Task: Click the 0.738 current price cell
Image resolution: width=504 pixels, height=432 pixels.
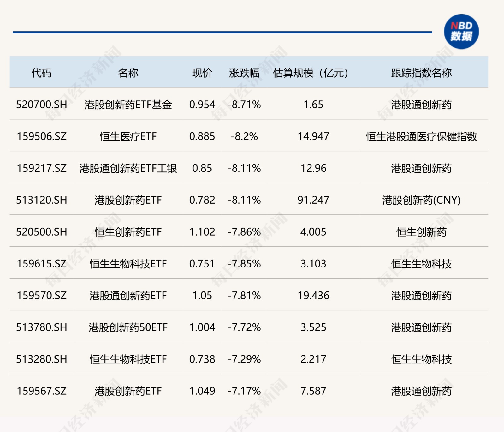Action: click(202, 359)
